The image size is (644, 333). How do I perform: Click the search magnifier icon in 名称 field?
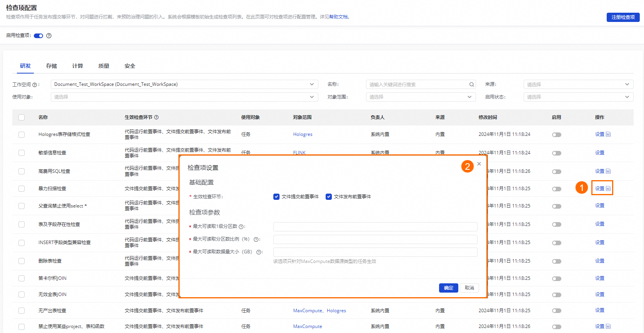[471, 85]
